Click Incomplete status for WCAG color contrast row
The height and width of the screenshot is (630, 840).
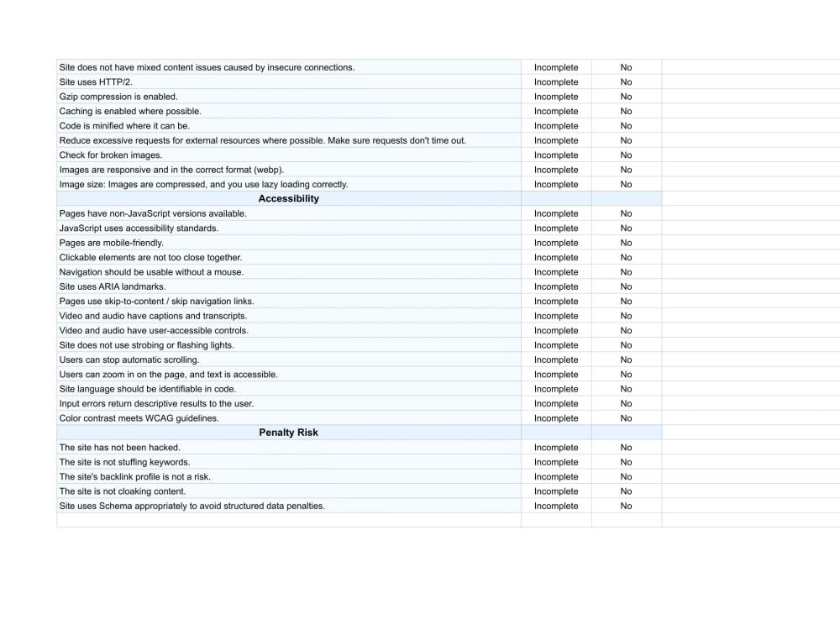click(556, 418)
